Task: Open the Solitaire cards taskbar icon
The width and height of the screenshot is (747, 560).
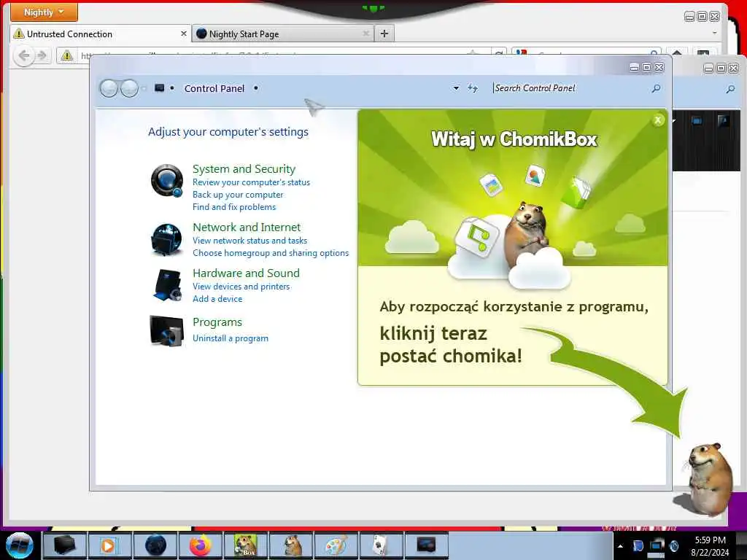Action: pos(381,545)
